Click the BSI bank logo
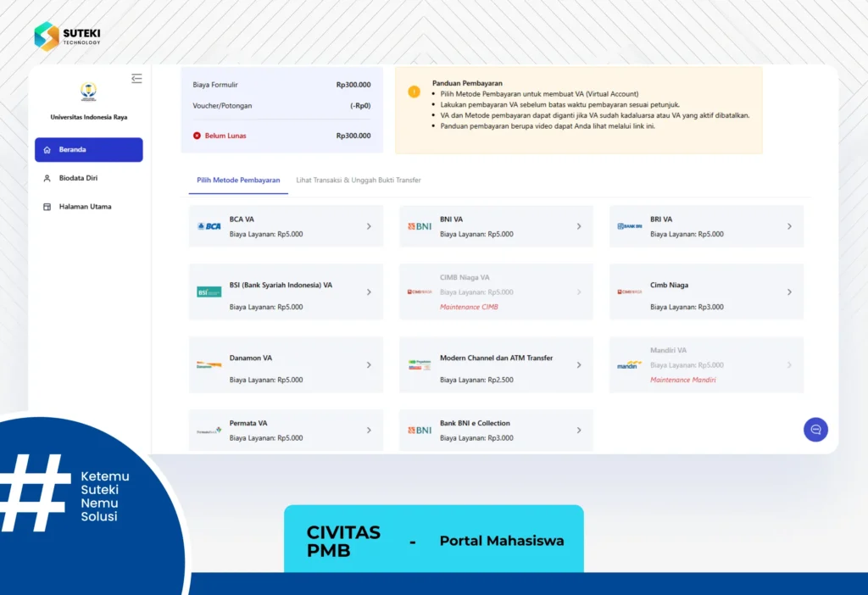Screen dimensions: 868x595 point(209,292)
